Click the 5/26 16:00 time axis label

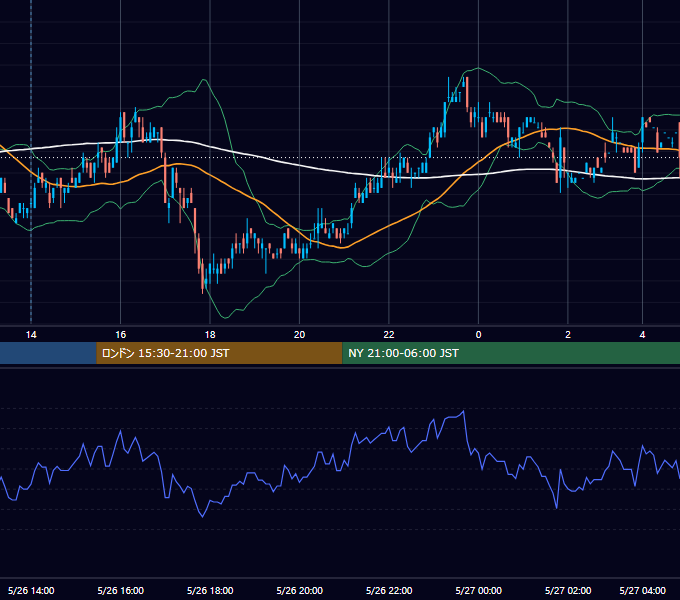[121, 590]
